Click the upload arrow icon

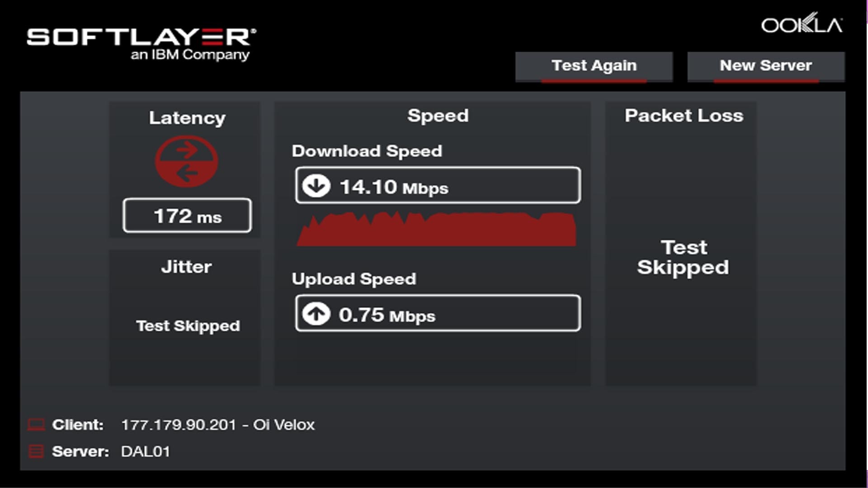point(316,314)
